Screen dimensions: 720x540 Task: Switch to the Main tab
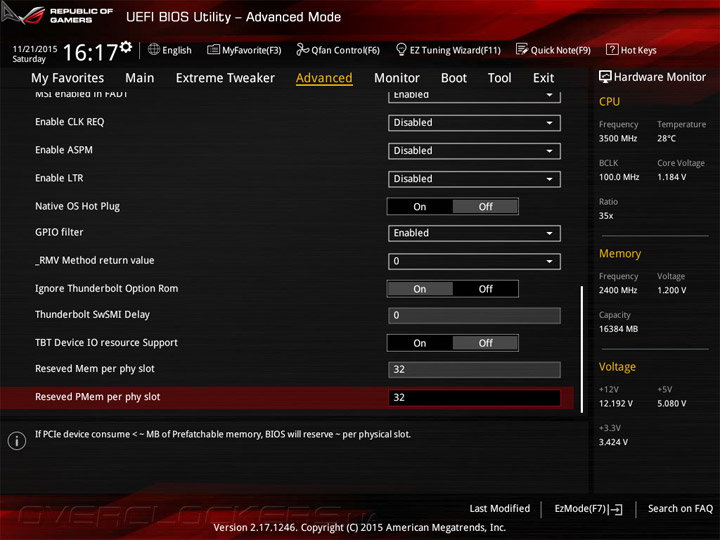140,78
